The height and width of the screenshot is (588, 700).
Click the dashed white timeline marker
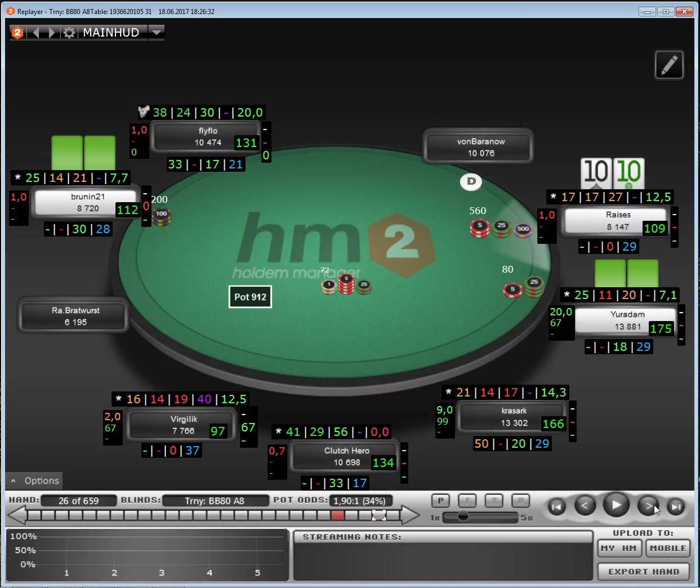379,515
